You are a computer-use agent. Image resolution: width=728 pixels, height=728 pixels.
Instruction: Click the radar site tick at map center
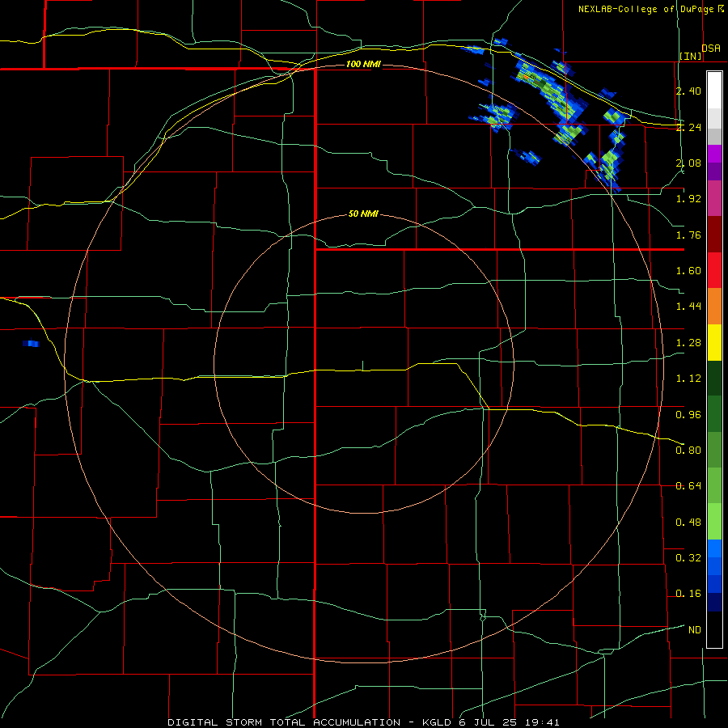362,366
